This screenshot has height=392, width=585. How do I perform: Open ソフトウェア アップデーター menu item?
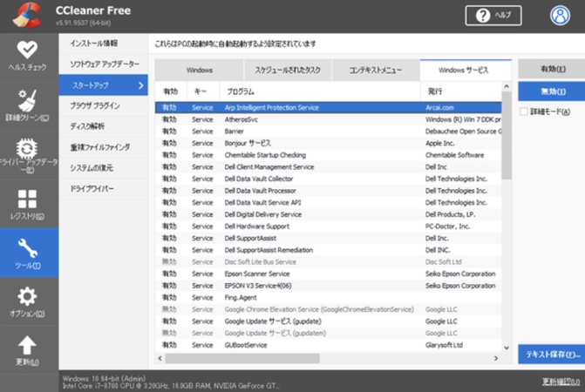(x=104, y=64)
